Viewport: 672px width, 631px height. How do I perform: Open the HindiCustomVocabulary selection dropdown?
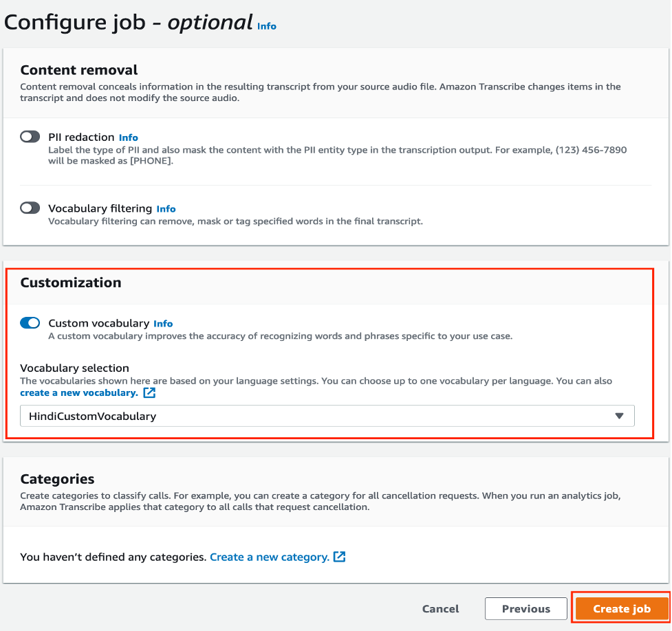coord(327,416)
